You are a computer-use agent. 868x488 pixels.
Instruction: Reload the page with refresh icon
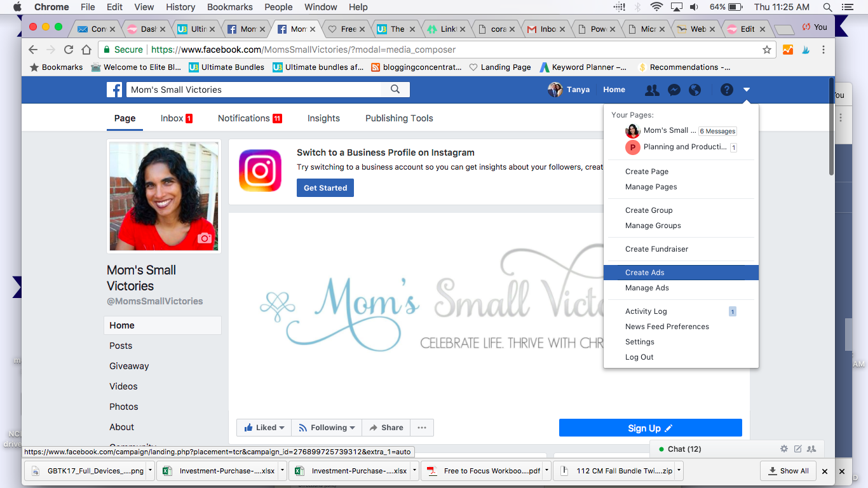point(69,50)
